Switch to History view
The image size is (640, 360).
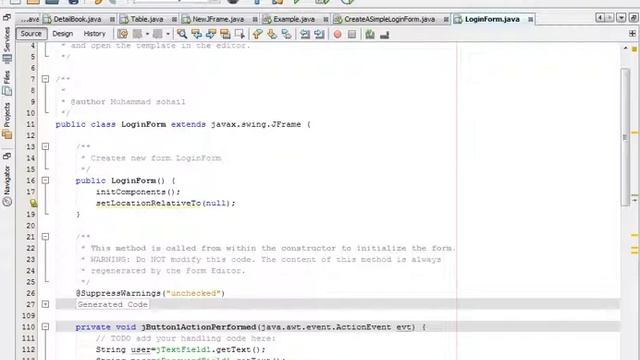94,33
